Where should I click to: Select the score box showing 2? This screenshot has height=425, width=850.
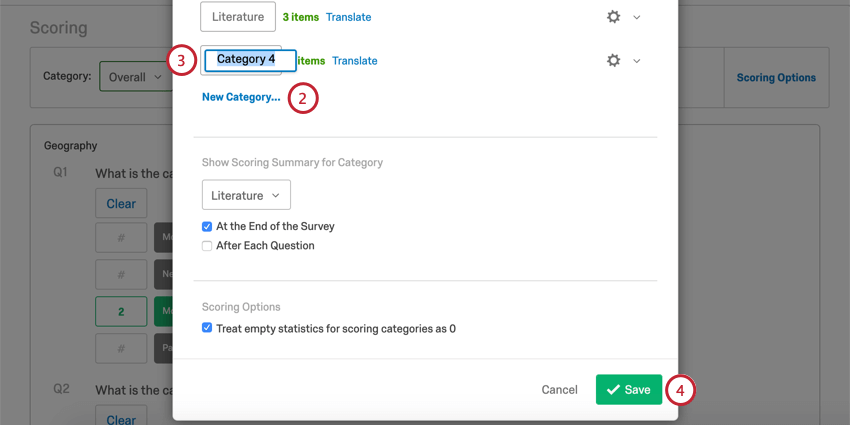121,312
